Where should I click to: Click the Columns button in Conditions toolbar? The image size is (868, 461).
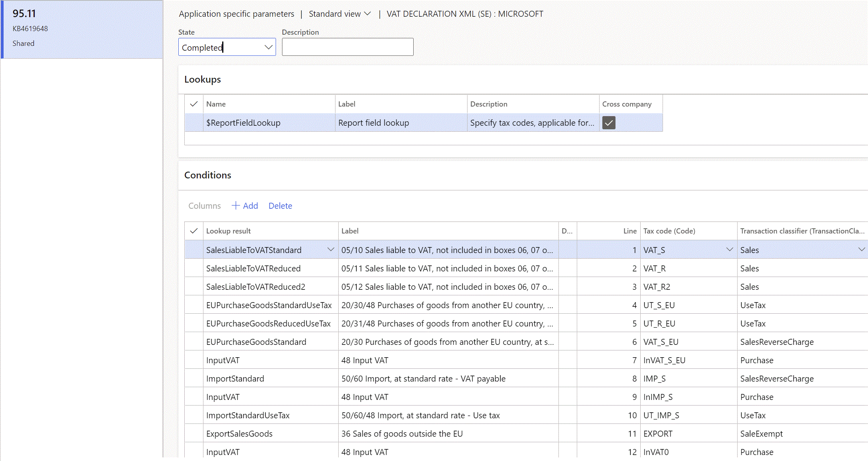204,206
